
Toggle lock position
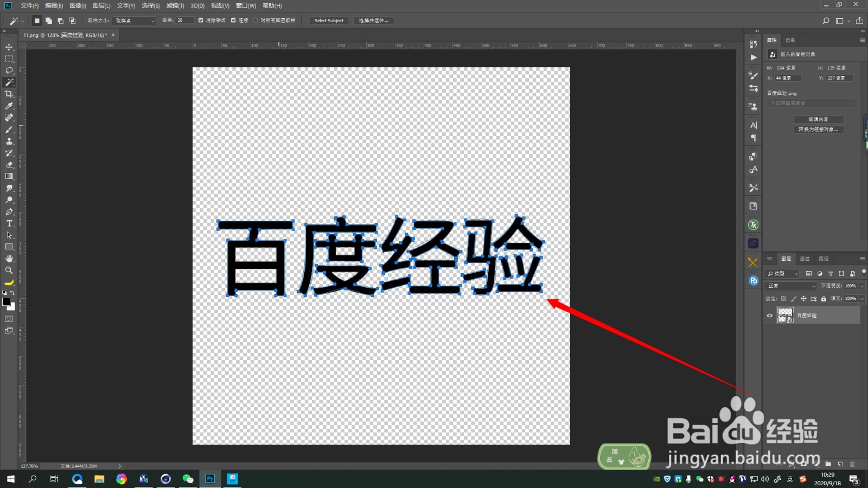click(x=803, y=299)
